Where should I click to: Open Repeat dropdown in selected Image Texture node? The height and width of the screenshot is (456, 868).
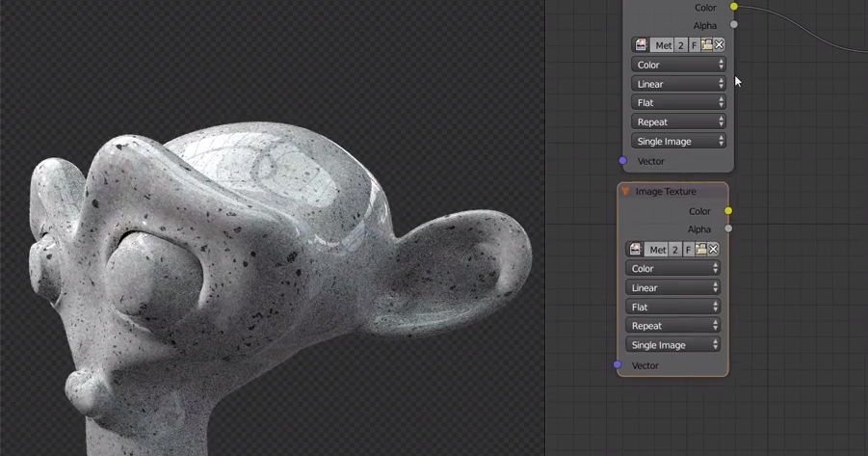click(672, 326)
